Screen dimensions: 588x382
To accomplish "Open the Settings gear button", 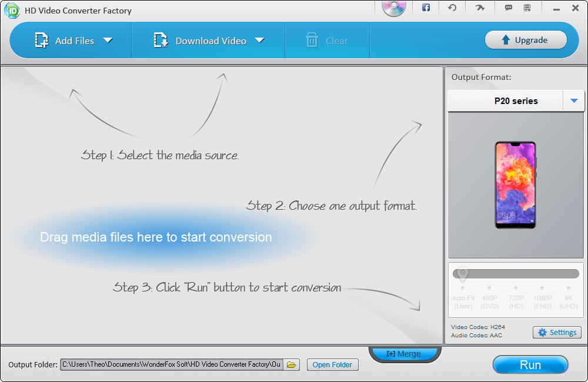I will [x=557, y=333].
